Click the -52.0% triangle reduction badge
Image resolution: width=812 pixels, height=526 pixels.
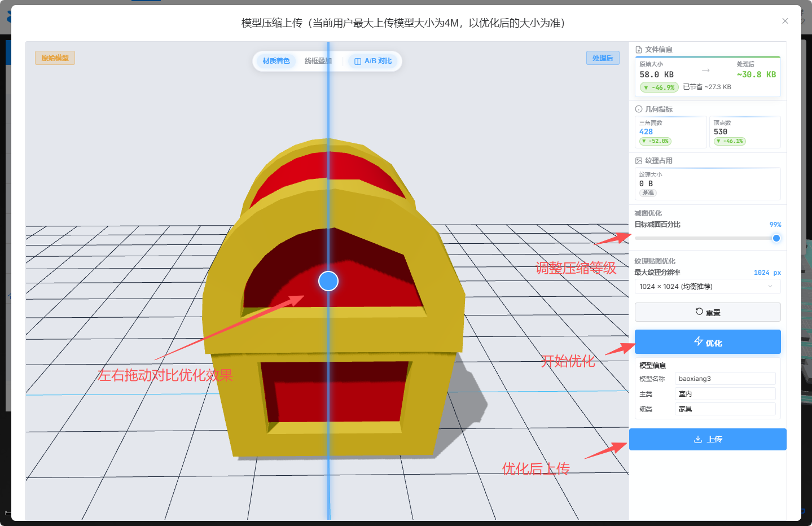655,141
